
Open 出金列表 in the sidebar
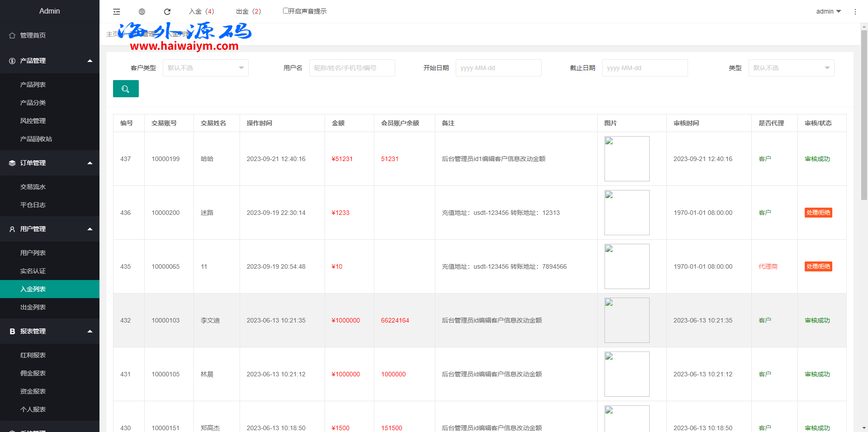coord(33,307)
